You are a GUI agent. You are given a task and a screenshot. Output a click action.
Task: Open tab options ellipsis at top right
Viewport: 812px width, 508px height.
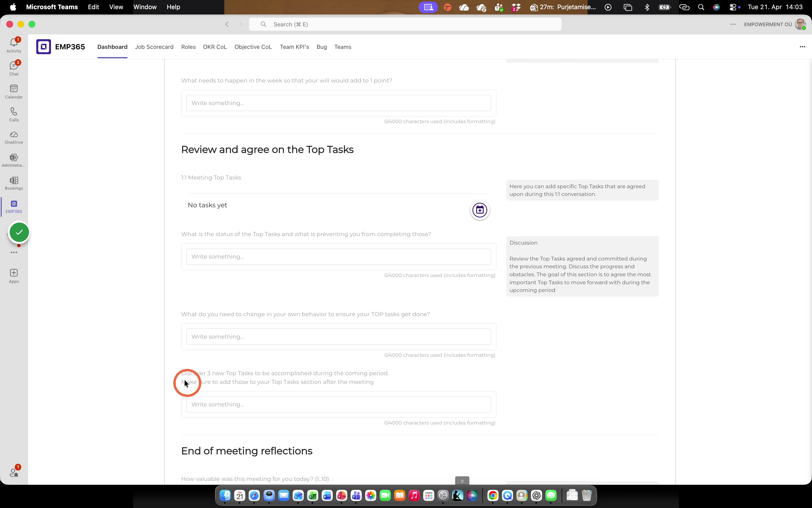click(x=802, y=47)
